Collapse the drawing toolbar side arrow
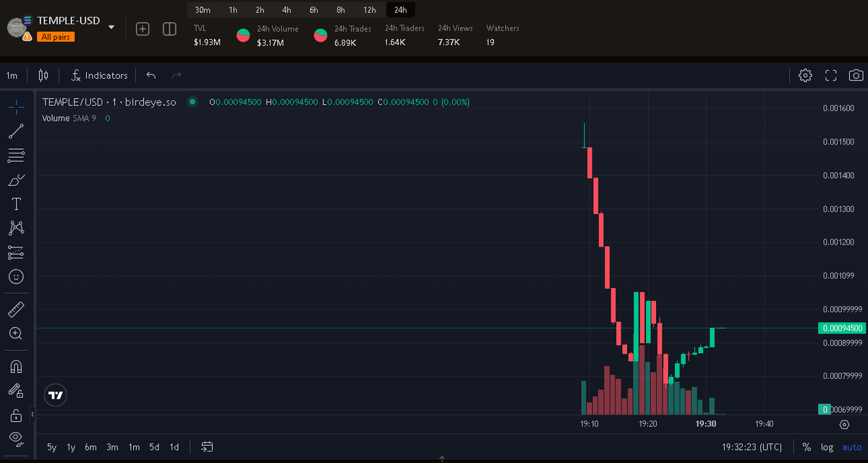The width and height of the screenshot is (868, 463). point(33,414)
